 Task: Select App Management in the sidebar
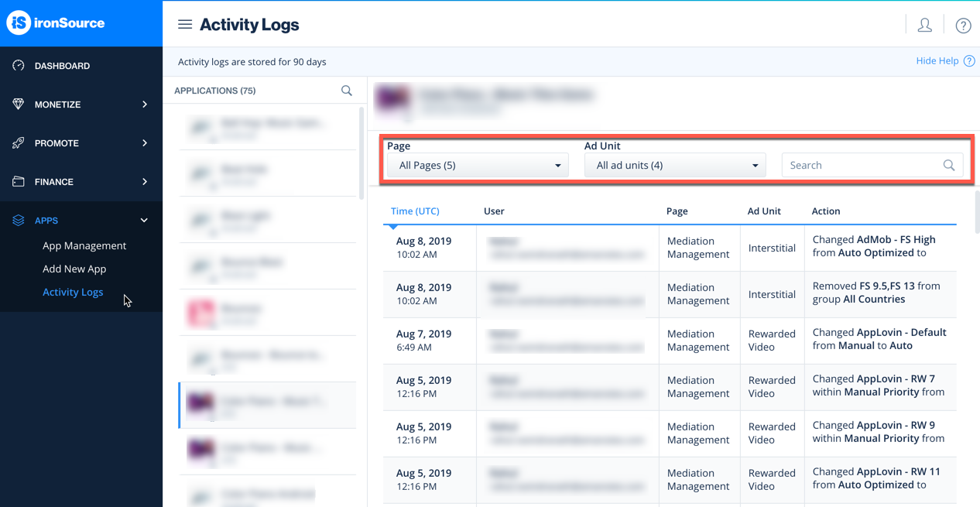point(84,245)
